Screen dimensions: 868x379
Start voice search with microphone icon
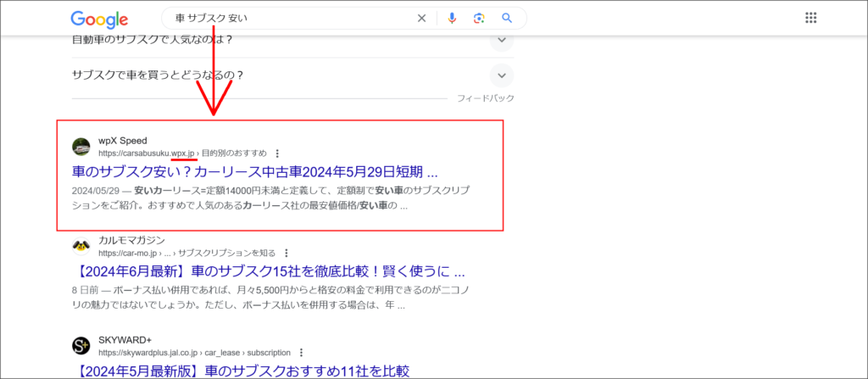click(453, 19)
